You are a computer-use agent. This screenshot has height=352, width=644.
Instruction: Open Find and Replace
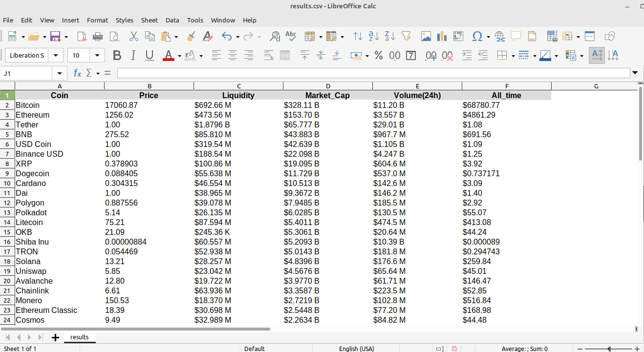tap(275, 36)
